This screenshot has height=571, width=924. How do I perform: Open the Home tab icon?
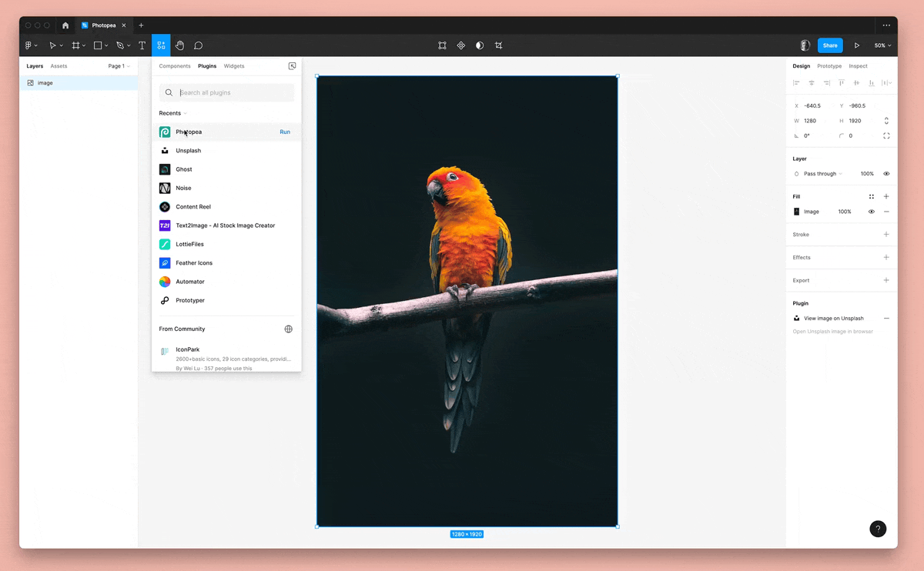pos(65,25)
